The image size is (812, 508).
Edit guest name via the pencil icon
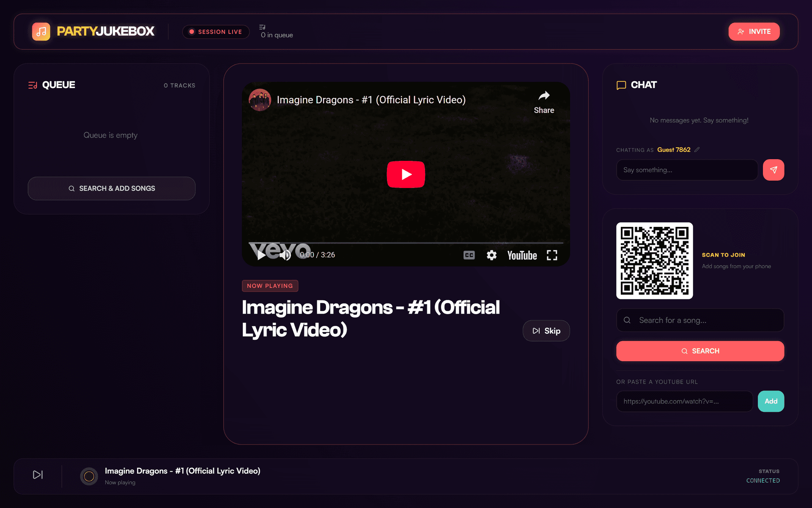click(697, 149)
